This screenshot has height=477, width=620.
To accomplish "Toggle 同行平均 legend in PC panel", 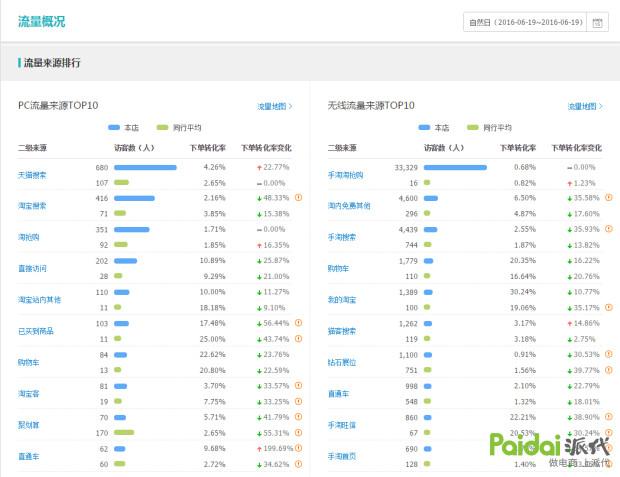I will click(179, 128).
